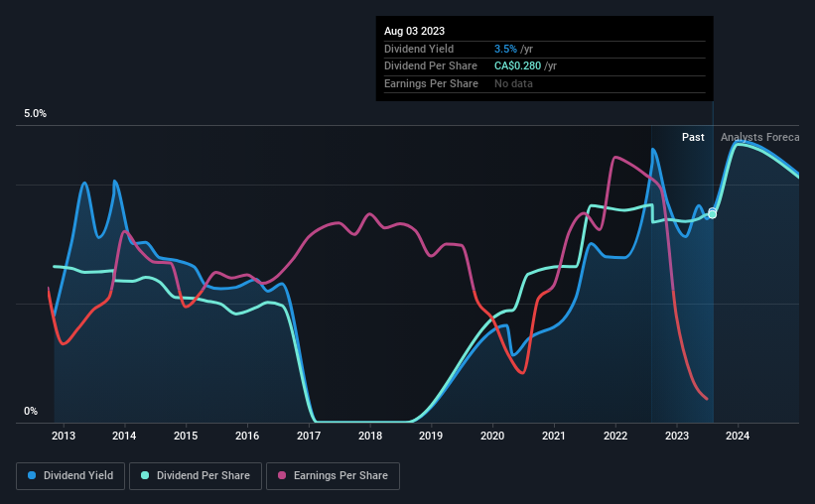The image size is (815, 504).
Task: Select the 2024 year label on axis
Action: (x=738, y=436)
